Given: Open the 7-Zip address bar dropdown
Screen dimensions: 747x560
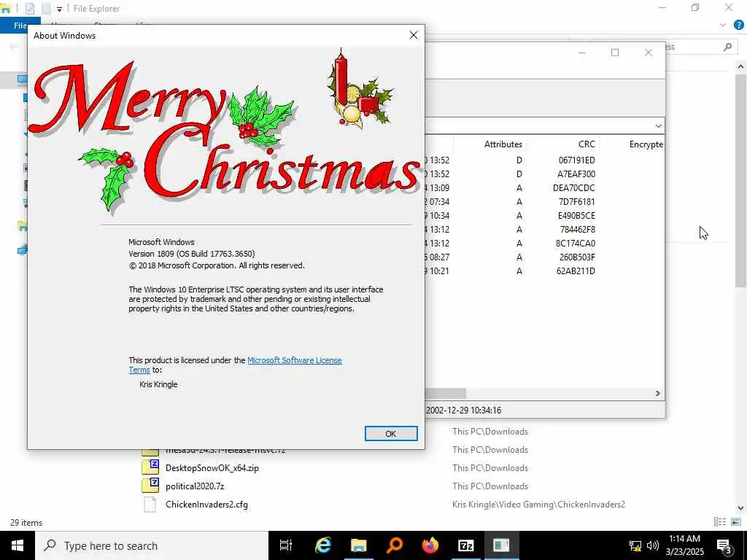Looking at the screenshot, I should pos(658,125).
